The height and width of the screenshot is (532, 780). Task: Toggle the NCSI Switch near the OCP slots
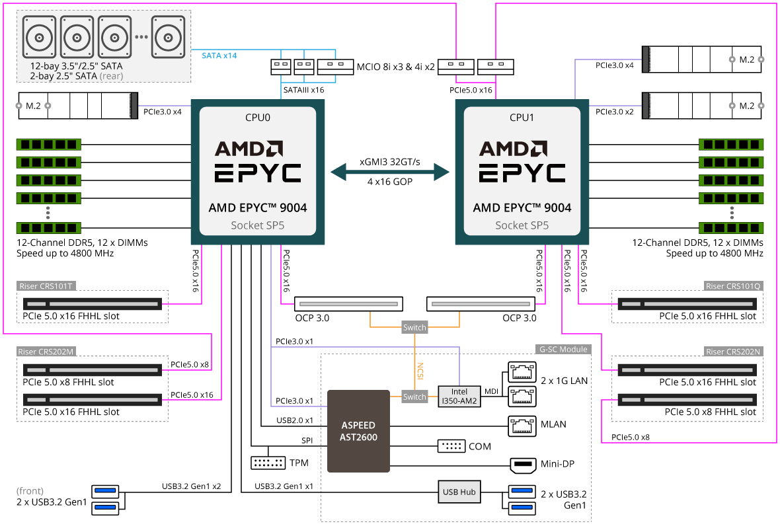point(414,326)
